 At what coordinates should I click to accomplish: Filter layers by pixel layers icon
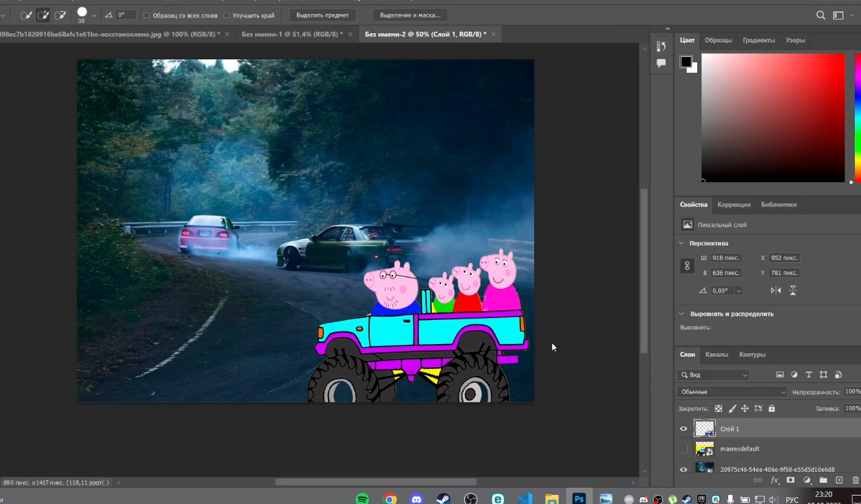click(x=780, y=375)
